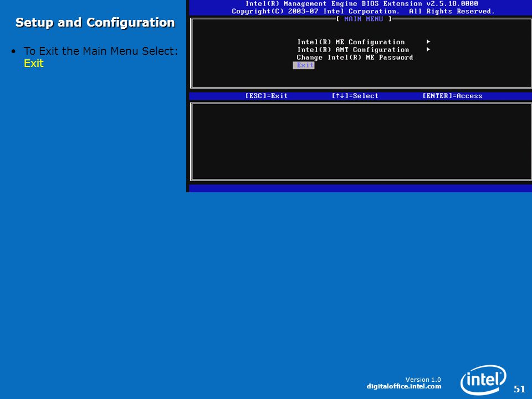
Task: Select Intel(R) AMT Configuration menu entry
Action: 353,50
